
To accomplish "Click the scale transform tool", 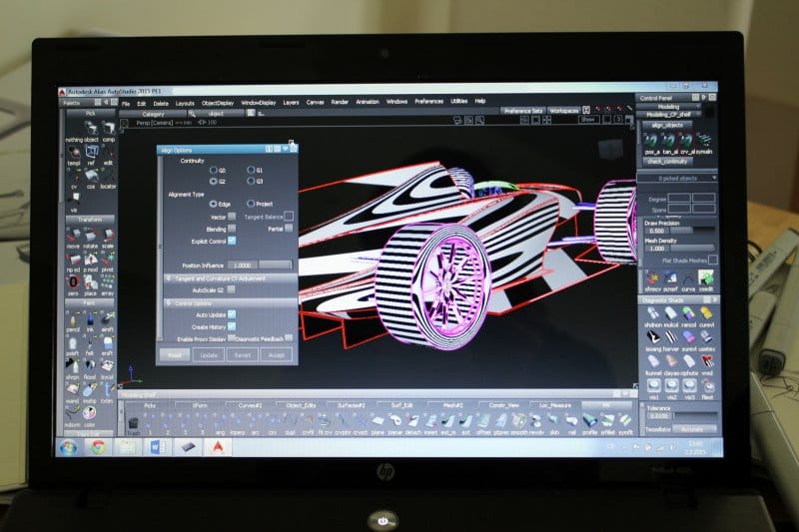I will coord(107,236).
